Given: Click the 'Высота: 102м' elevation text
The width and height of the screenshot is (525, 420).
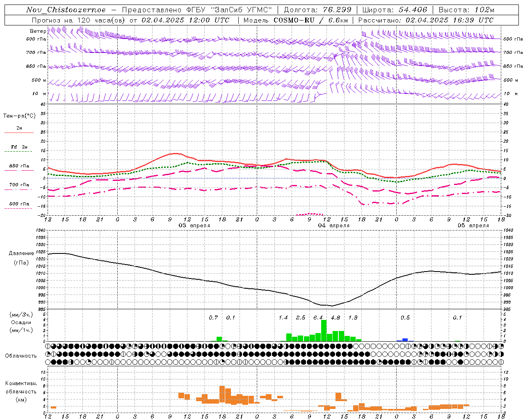Looking at the screenshot, I should pyautogui.click(x=466, y=10).
